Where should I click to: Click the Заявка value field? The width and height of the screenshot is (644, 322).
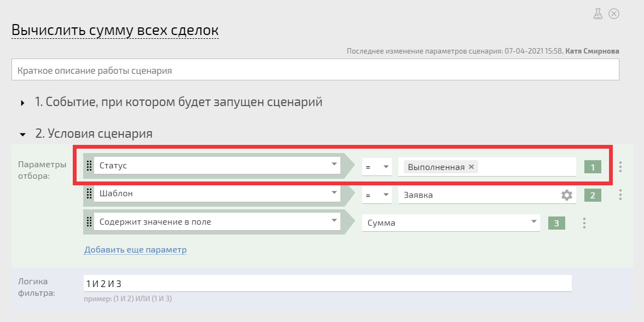coord(487,195)
